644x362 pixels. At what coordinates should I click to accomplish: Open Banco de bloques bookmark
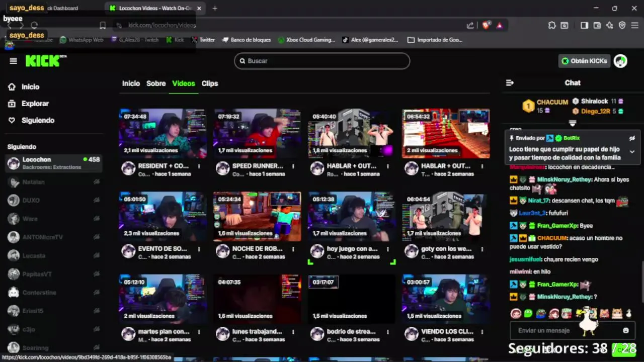tap(246, 40)
